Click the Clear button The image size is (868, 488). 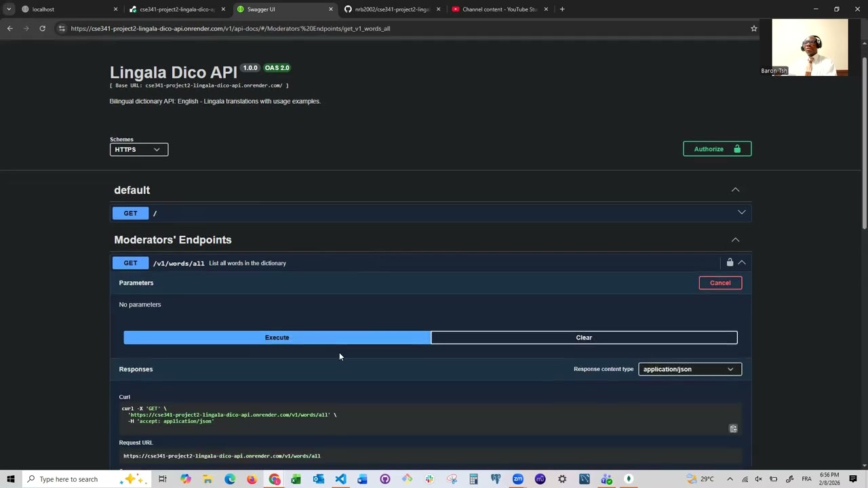pos(584,338)
